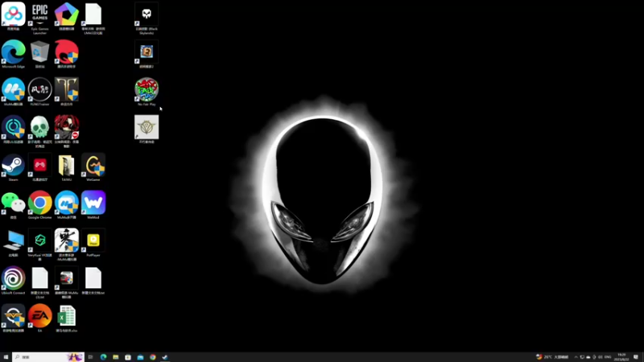Click the taskbar search box
644x362 pixels.
(48, 357)
